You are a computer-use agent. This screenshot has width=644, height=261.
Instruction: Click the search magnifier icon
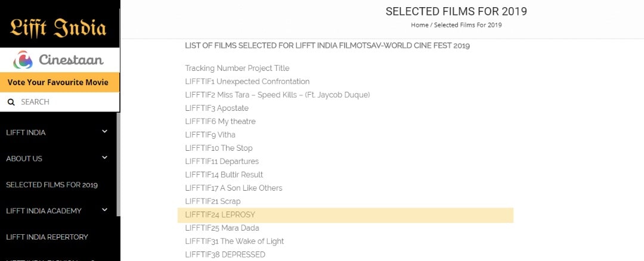coord(11,102)
